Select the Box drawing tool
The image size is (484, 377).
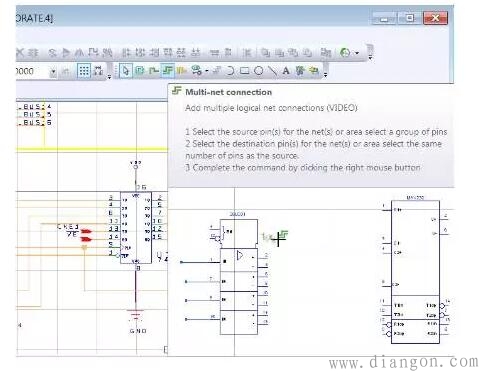245,71
